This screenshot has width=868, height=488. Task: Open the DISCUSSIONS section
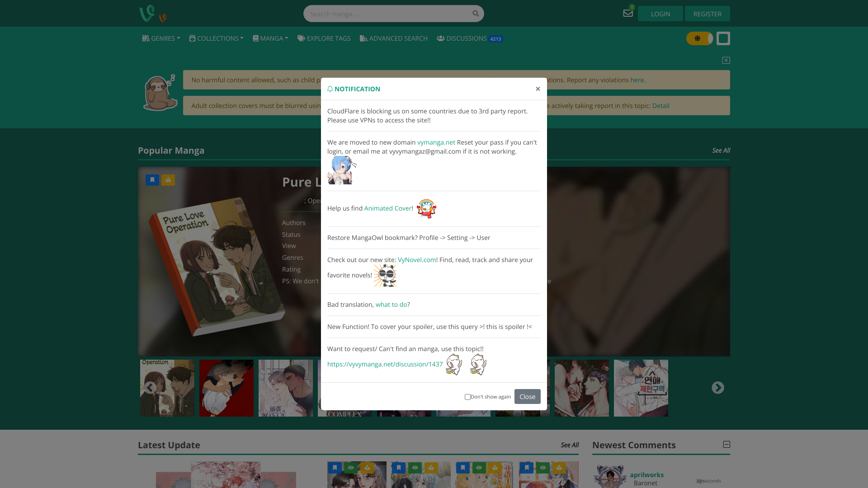click(x=470, y=38)
